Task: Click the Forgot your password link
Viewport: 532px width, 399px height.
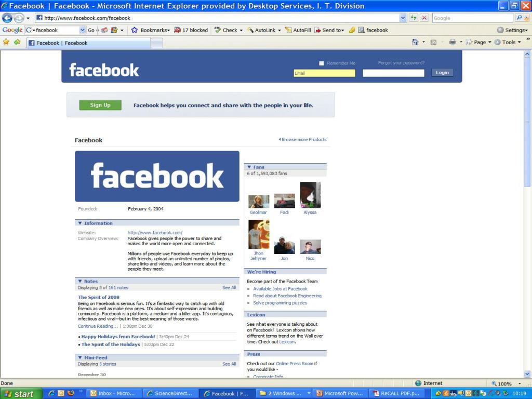Action: pyautogui.click(x=401, y=63)
